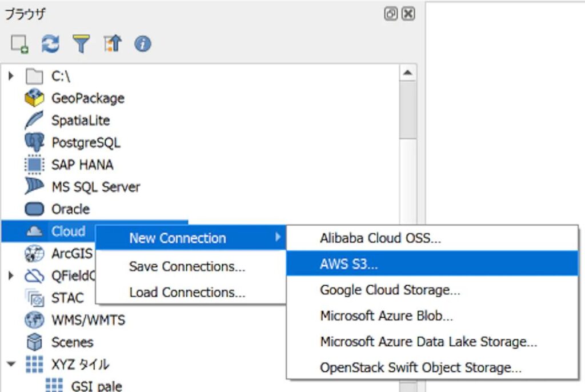The image size is (585, 392).
Task: Select the C:\ drive label
Action: click(x=61, y=77)
